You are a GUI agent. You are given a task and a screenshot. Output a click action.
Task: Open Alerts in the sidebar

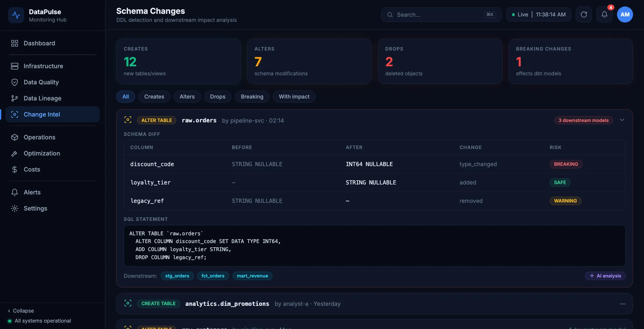tap(52, 192)
